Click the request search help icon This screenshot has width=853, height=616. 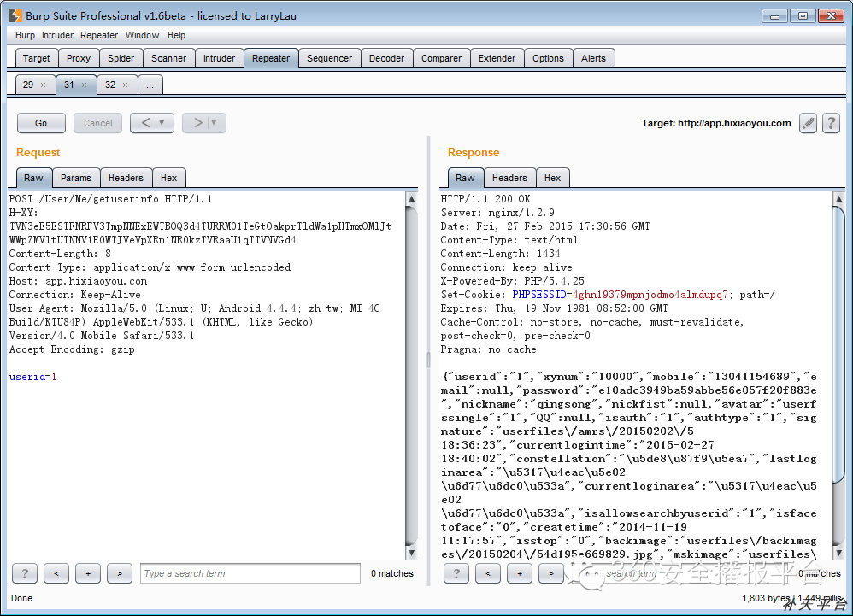25,573
